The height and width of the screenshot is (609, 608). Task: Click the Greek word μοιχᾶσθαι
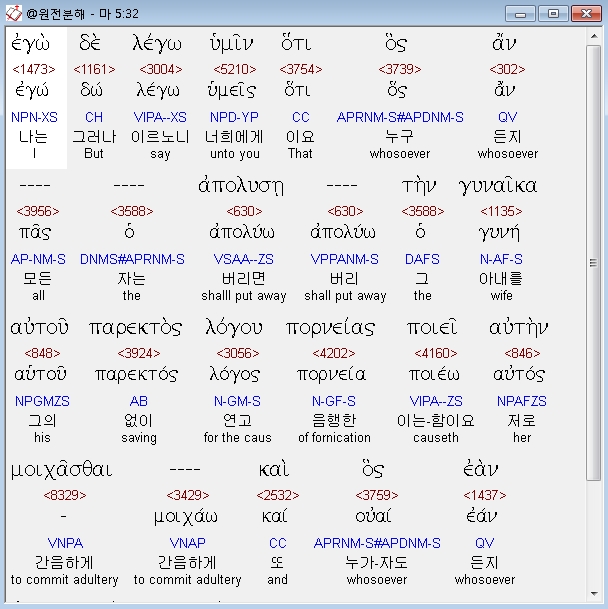click(x=61, y=470)
